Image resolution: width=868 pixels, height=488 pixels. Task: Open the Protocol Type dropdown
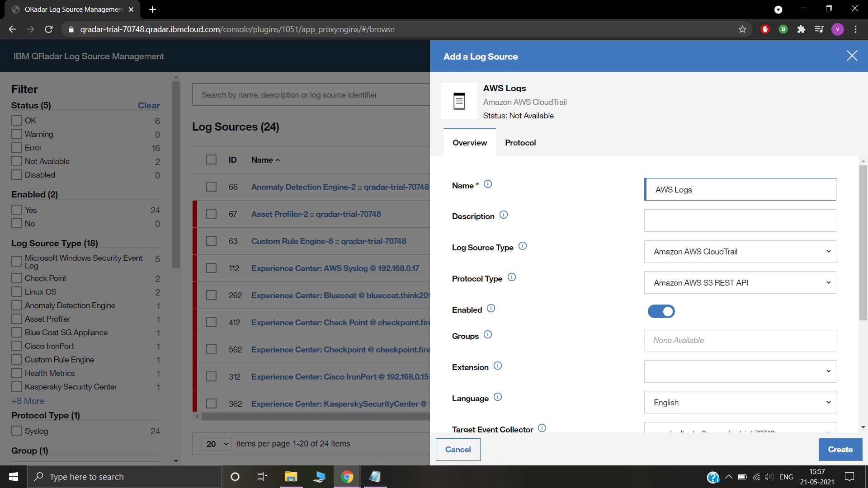click(x=740, y=283)
